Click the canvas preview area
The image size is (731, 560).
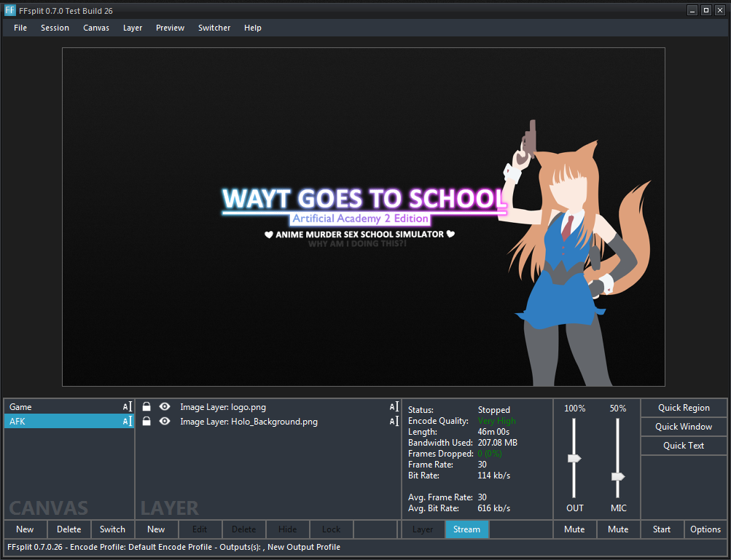point(364,217)
